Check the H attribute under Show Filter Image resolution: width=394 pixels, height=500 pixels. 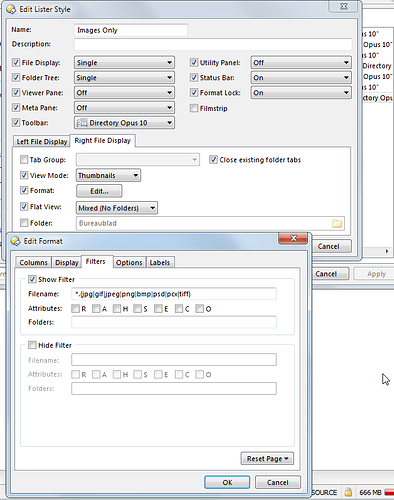pos(117,309)
